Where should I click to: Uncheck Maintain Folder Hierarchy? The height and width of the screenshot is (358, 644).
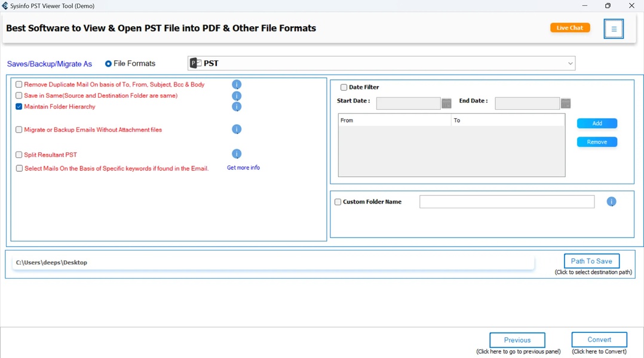(x=19, y=107)
